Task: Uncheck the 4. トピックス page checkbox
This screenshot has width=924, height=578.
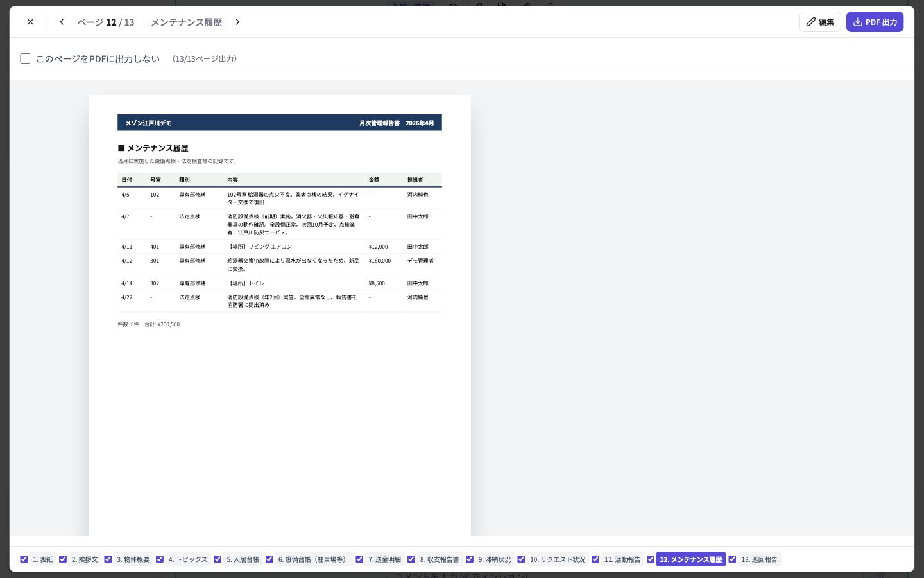Action: pyautogui.click(x=160, y=559)
